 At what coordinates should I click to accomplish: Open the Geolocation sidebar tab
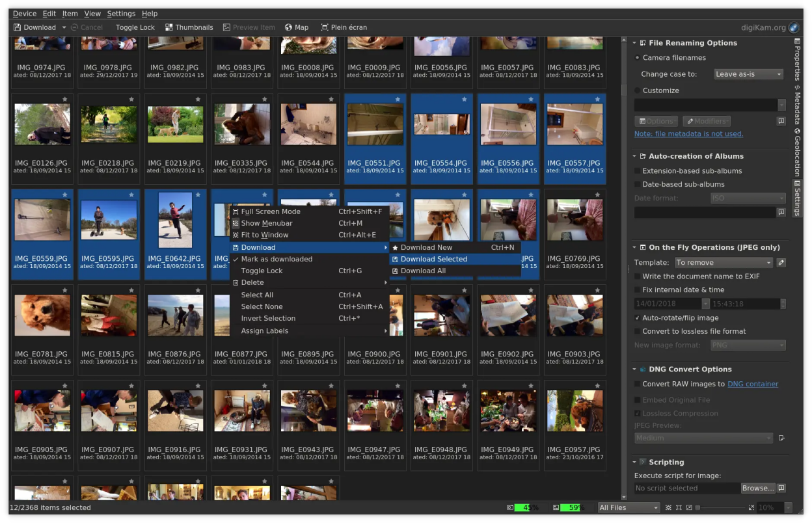click(x=797, y=152)
